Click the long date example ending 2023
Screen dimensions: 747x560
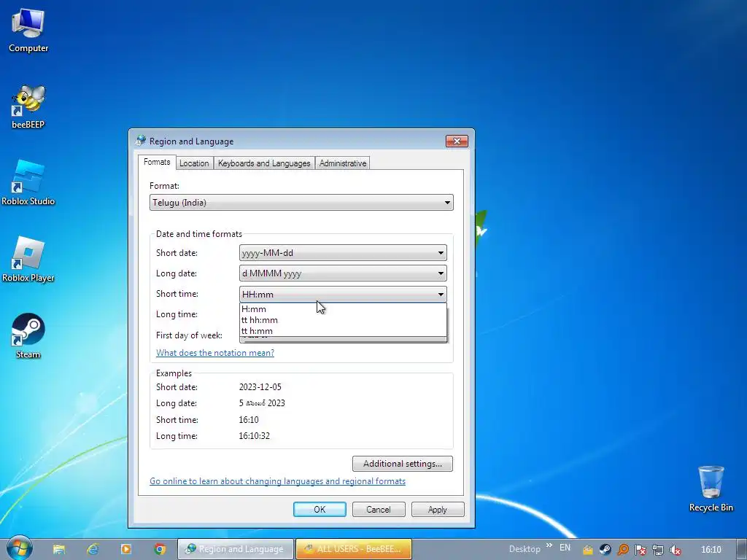pyautogui.click(x=262, y=403)
